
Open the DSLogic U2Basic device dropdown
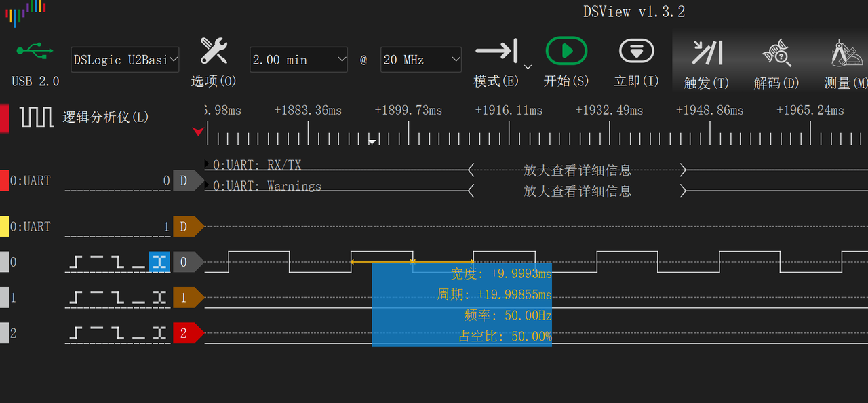pos(125,60)
